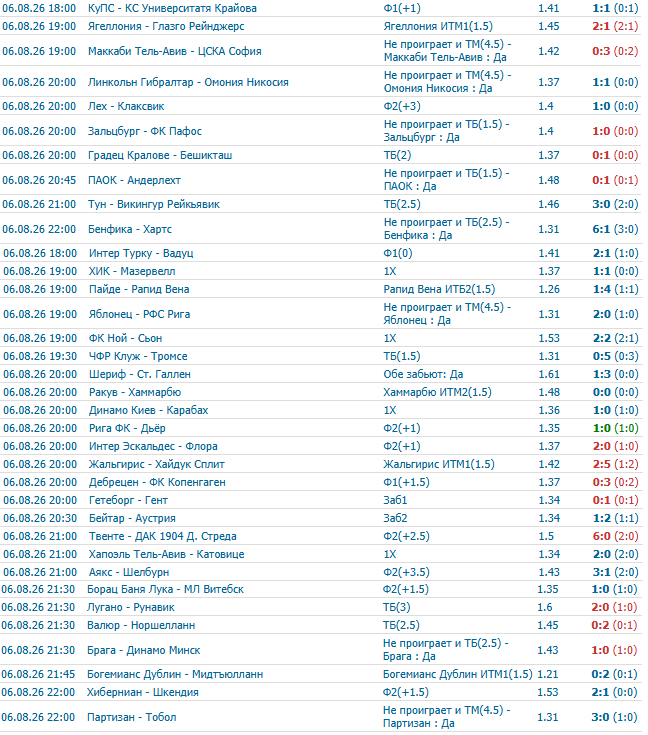Viewport: 648px width, 735px height.
Task: Click score 6:1 (3:0) of Бенфика
Action: pyautogui.click(x=615, y=229)
